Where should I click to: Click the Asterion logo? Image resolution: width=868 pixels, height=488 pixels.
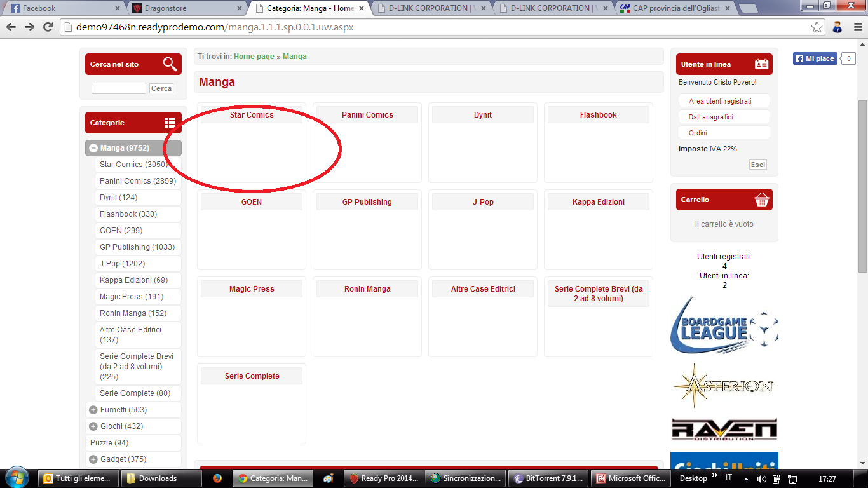(x=724, y=385)
